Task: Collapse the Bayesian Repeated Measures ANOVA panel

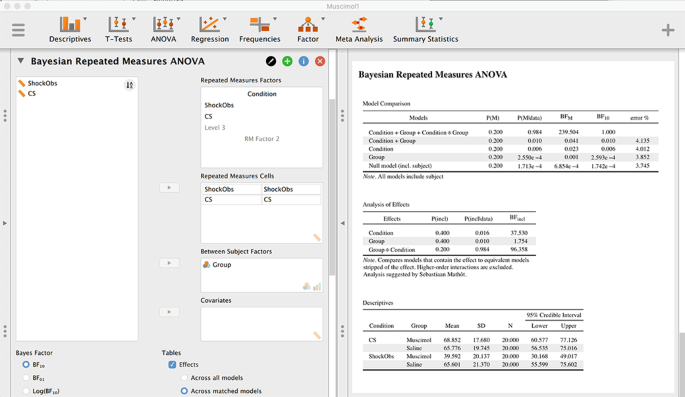Action: coord(21,61)
